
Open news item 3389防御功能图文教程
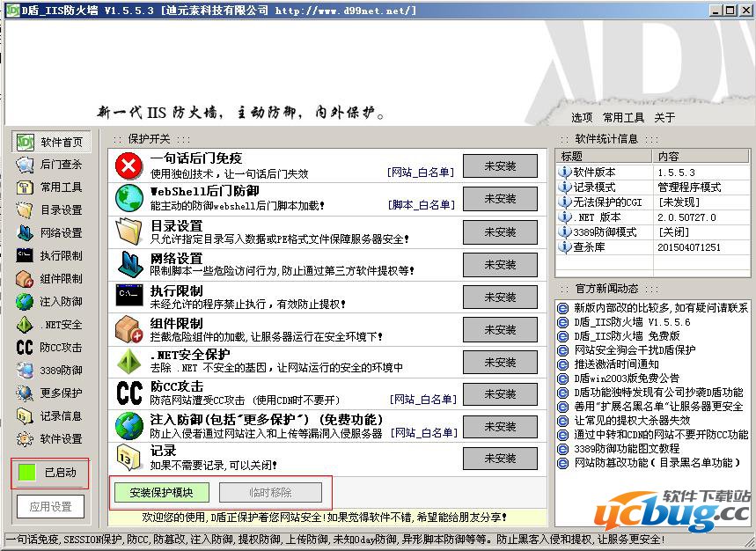click(627, 448)
